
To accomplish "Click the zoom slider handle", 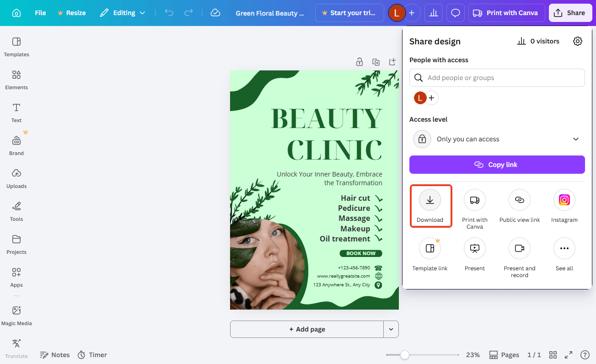I will tap(404, 355).
